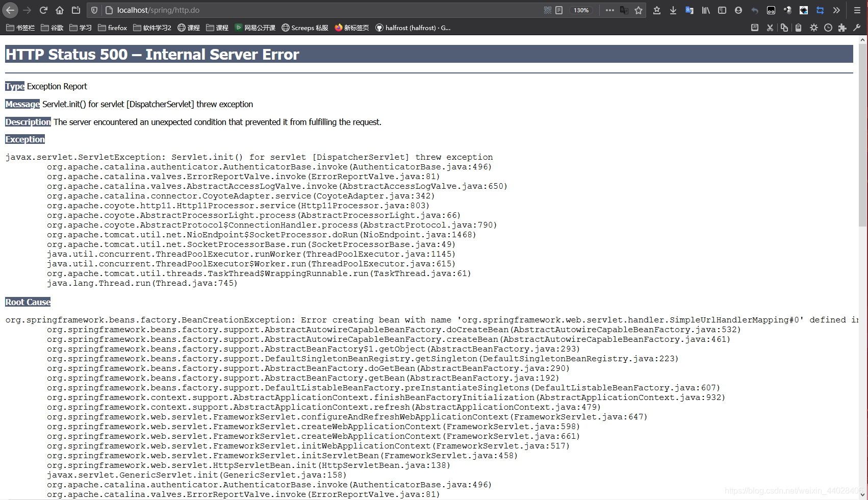Image resolution: width=868 pixels, height=500 pixels.
Task: Click the Root Cause label
Action: (28, 302)
